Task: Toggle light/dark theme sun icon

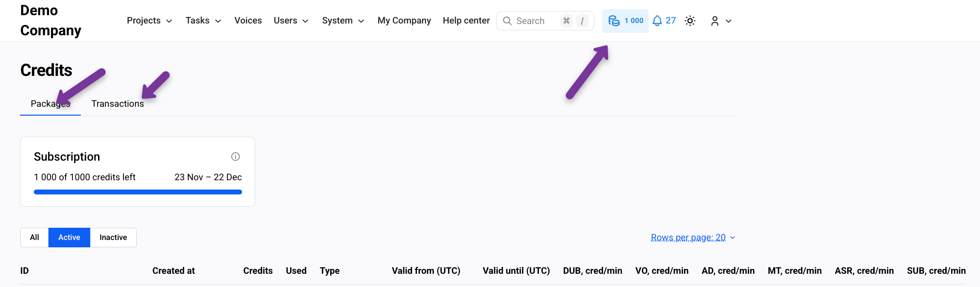Action: (x=690, y=21)
